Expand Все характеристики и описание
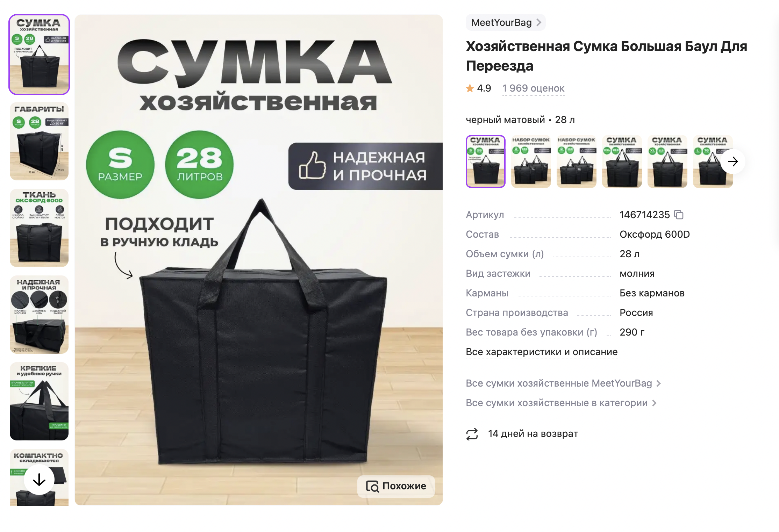This screenshot has width=779, height=532. click(542, 352)
